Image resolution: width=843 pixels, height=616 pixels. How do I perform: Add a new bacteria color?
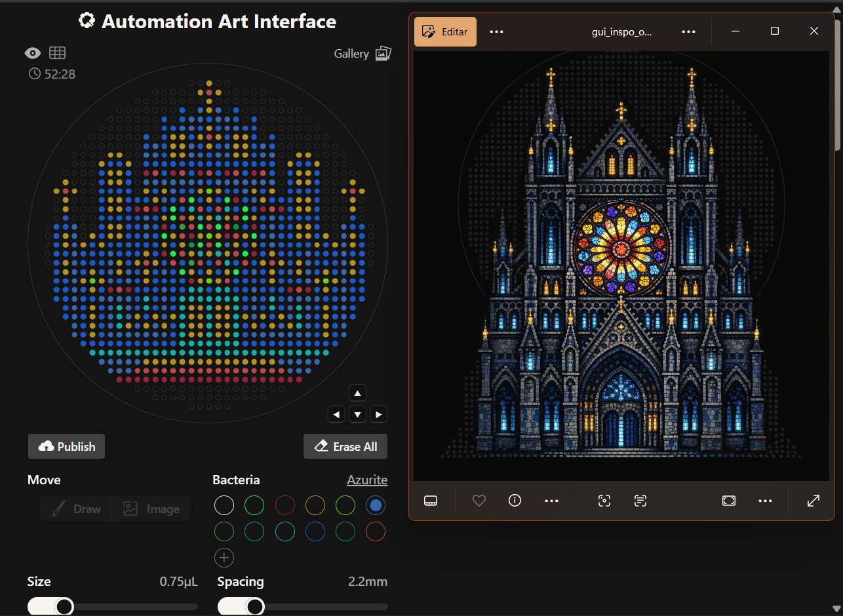(224, 558)
